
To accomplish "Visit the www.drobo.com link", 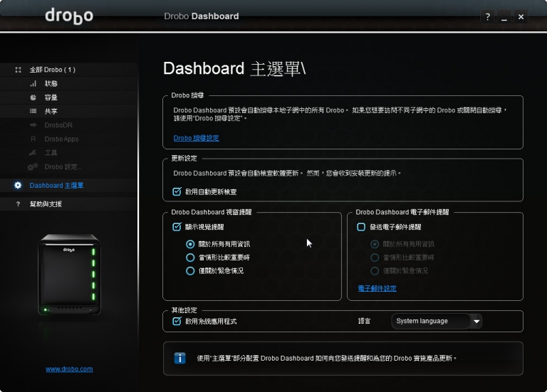I will click(69, 369).
